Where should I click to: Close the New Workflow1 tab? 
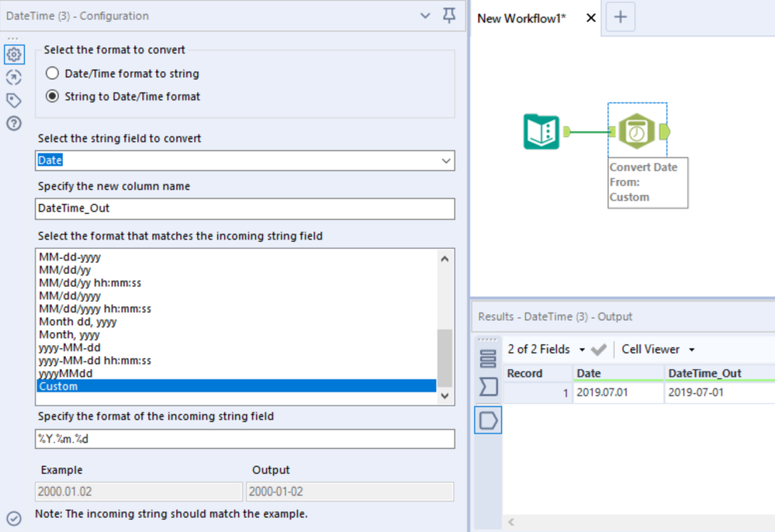[x=590, y=19]
